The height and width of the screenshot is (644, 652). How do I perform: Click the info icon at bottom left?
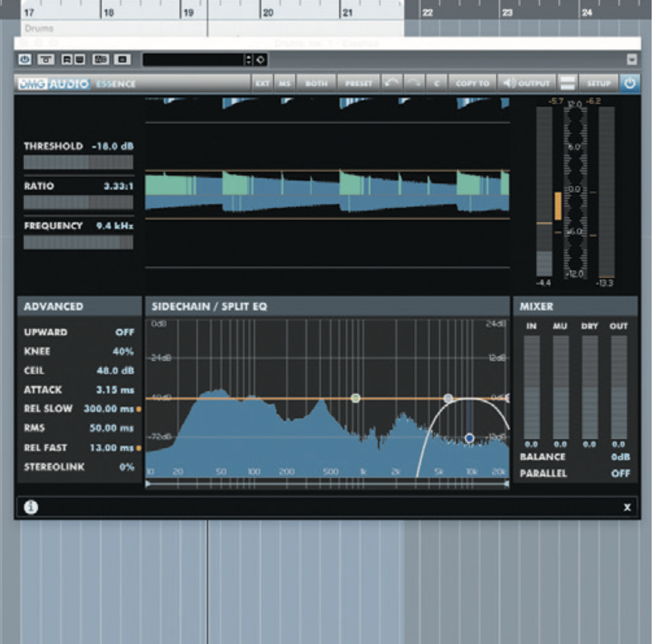pos(32,507)
